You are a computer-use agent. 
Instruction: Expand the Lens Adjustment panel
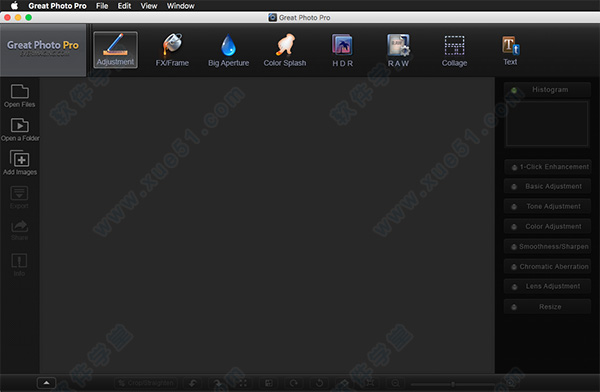tap(548, 286)
